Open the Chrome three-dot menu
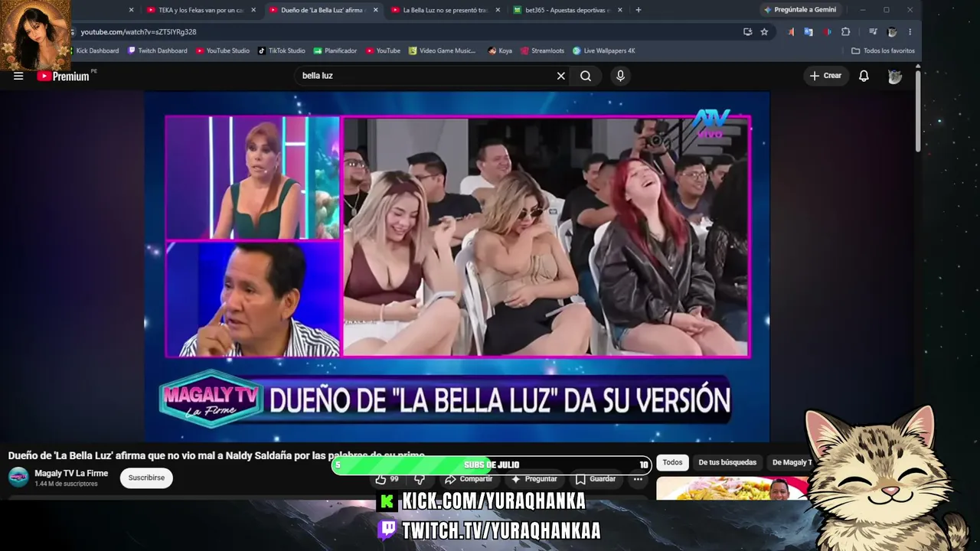The image size is (980, 551). click(x=910, y=32)
